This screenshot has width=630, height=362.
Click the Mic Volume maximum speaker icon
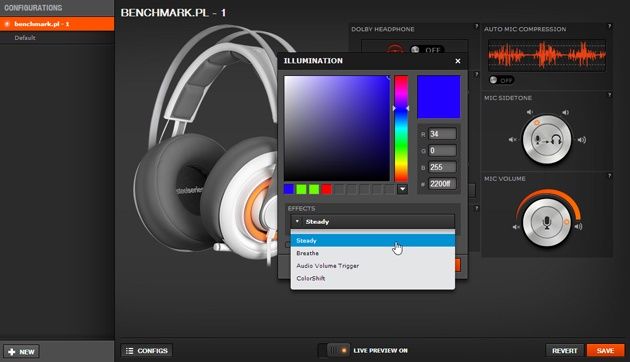tap(579, 227)
